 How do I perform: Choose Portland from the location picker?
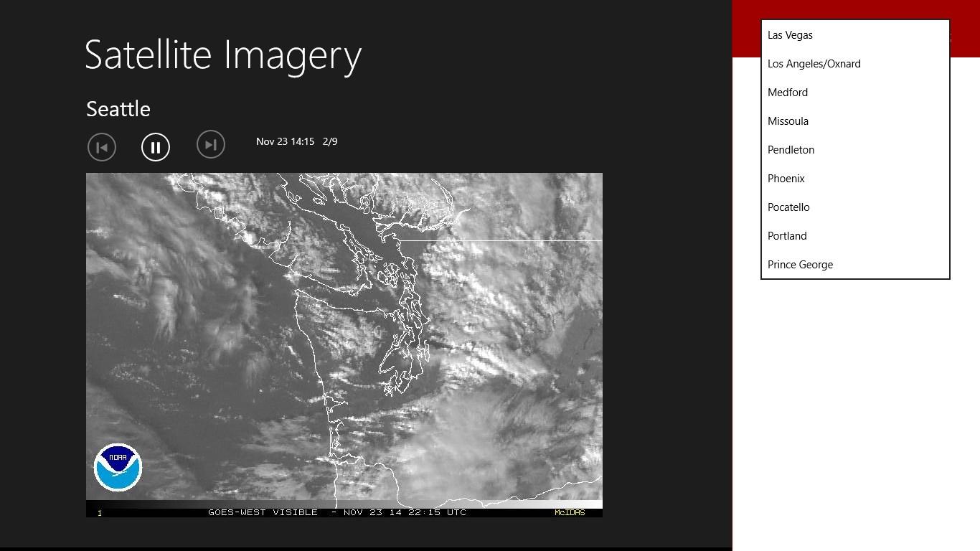click(x=787, y=235)
